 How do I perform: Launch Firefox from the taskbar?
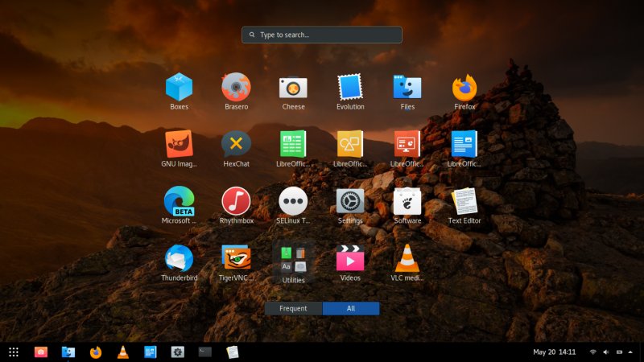pyautogui.click(x=96, y=352)
